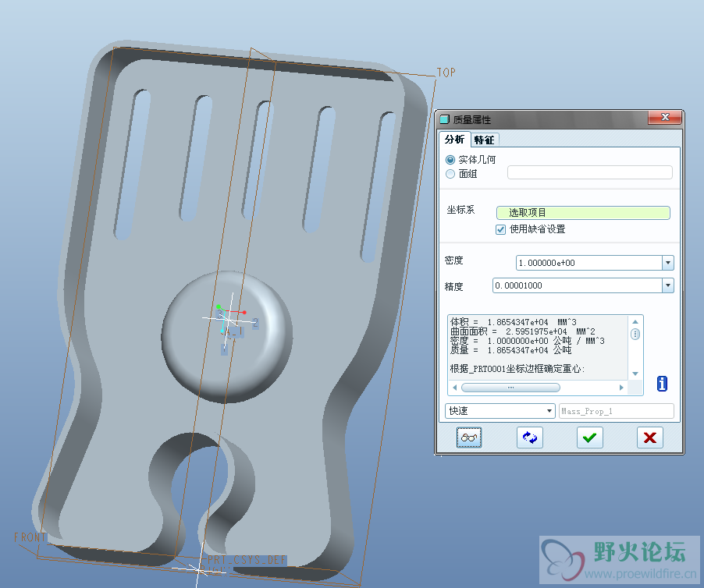Open the 密度 dropdown arrow

(x=668, y=263)
